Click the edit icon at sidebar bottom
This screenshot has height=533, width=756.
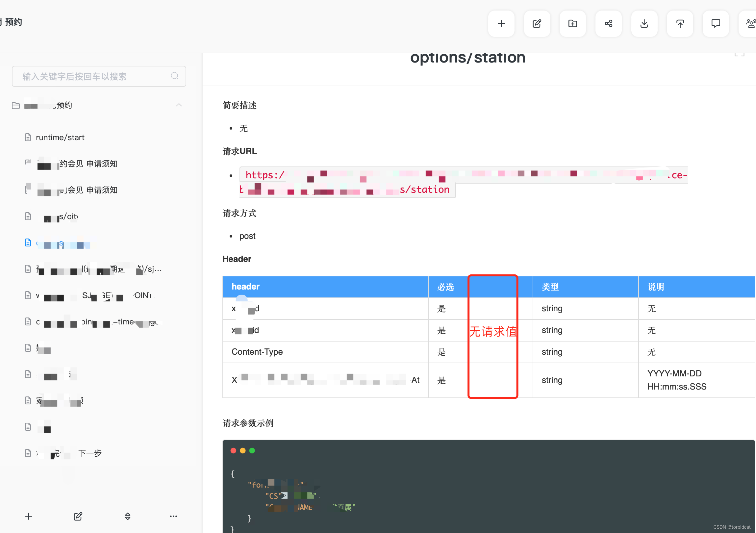78,516
